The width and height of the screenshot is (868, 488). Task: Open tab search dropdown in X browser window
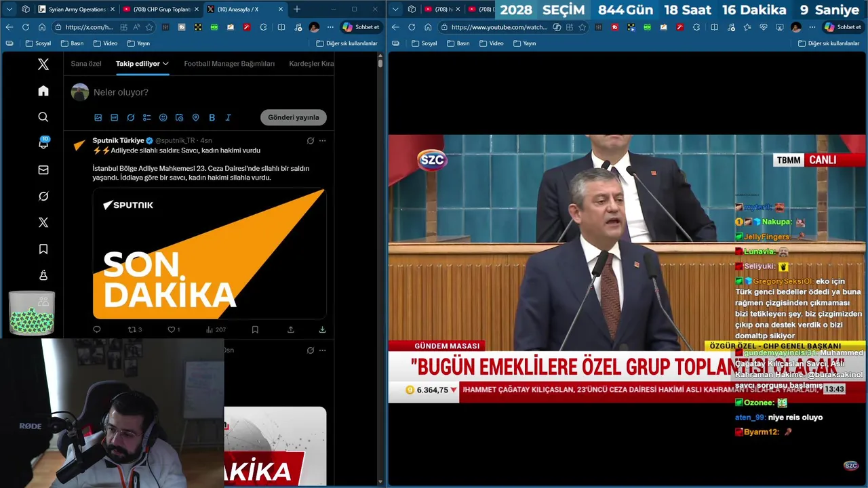[9, 9]
